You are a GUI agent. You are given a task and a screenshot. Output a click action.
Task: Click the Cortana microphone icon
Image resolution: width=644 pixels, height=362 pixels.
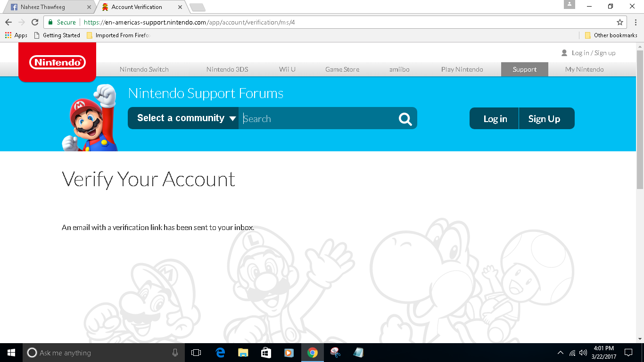click(175, 353)
